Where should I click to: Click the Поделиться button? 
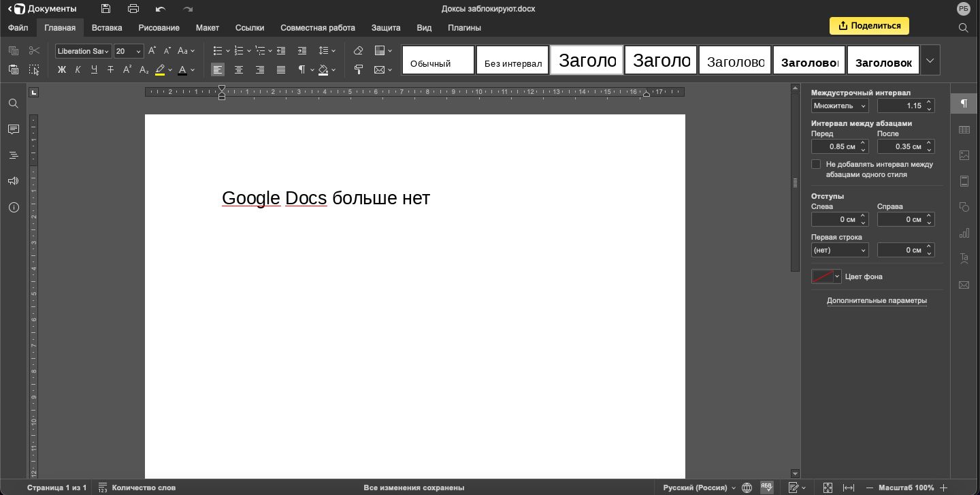click(869, 26)
